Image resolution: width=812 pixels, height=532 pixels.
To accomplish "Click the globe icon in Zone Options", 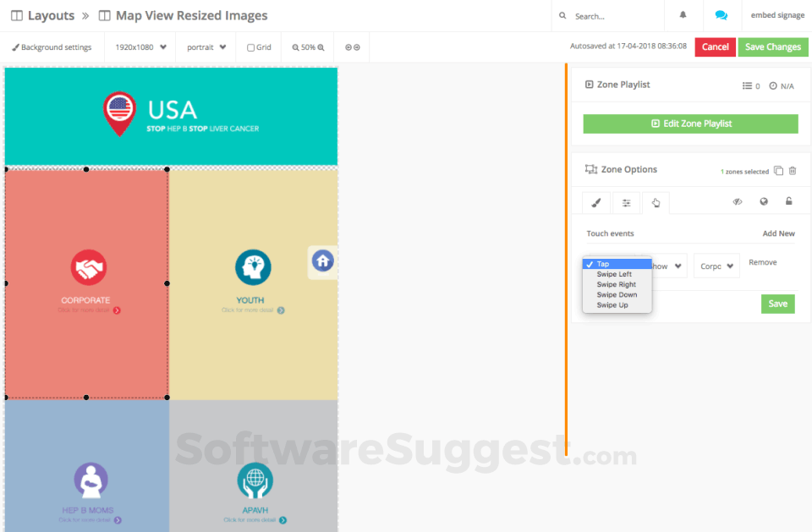I will tap(764, 202).
